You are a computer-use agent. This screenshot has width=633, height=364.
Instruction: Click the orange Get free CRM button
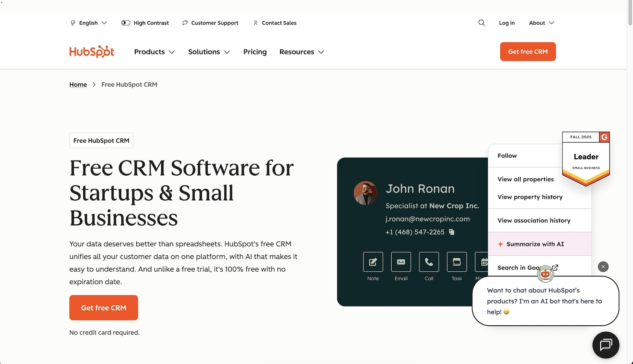click(x=527, y=51)
